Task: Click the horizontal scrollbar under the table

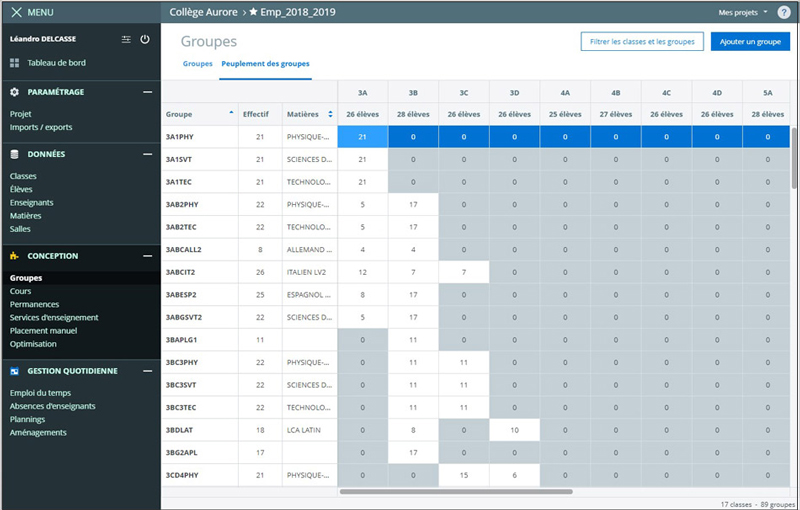Action: (455, 491)
